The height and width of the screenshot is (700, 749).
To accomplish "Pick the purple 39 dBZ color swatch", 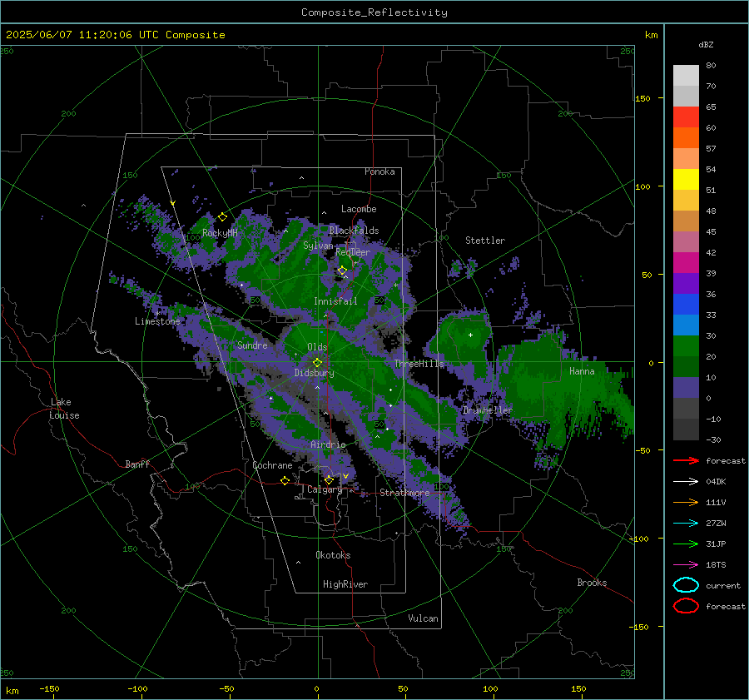I will pos(686,283).
